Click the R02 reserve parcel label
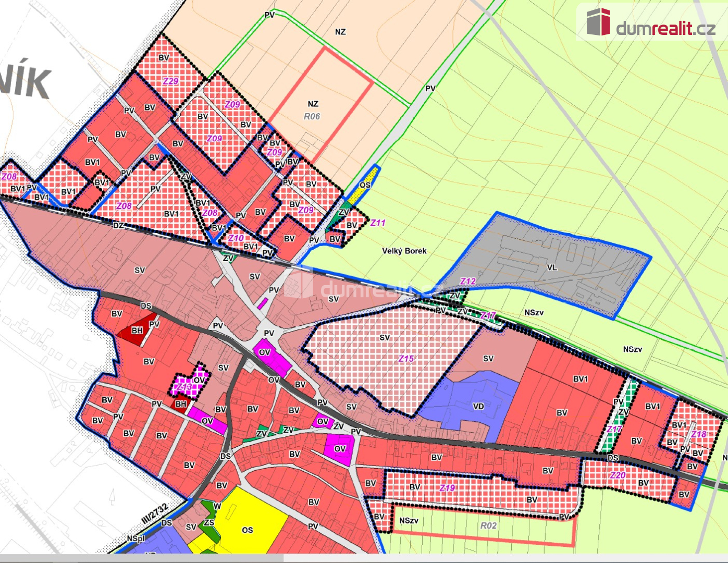 pos(488,525)
